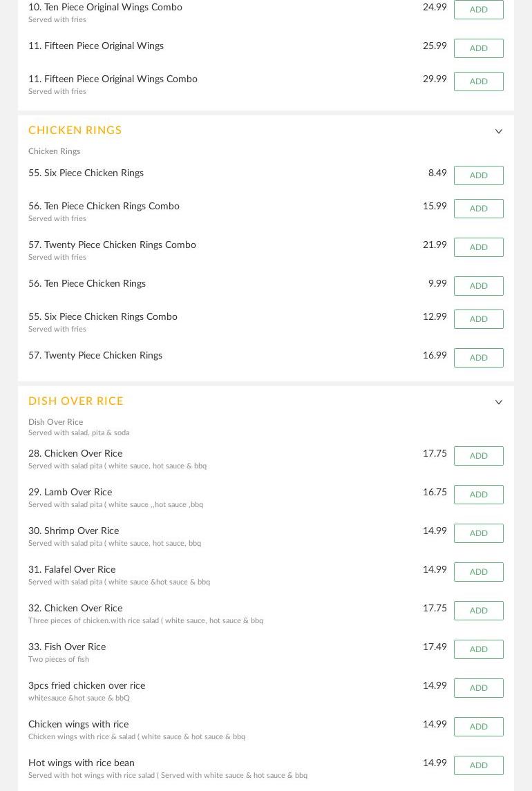The width and height of the screenshot is (532, 791).
Task: Add Chicken wings with rice
Action: (x=478, y=727)
